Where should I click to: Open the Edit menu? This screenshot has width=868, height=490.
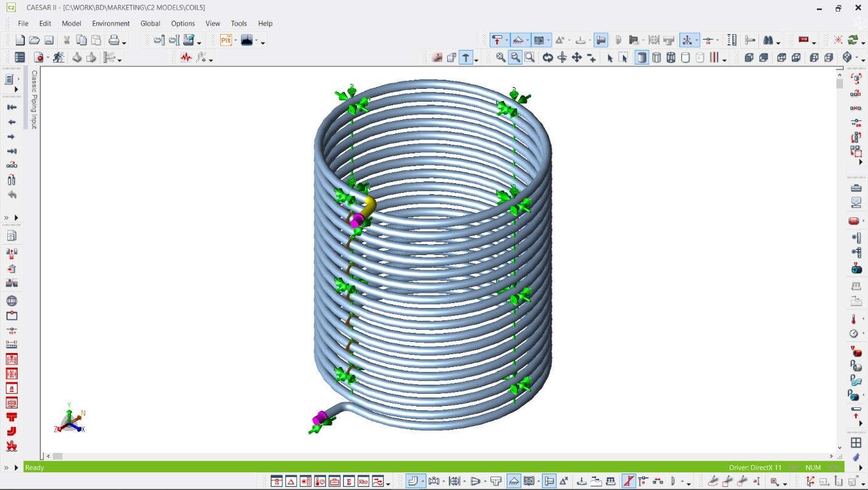pyautogui.click(x=45, y=23)
